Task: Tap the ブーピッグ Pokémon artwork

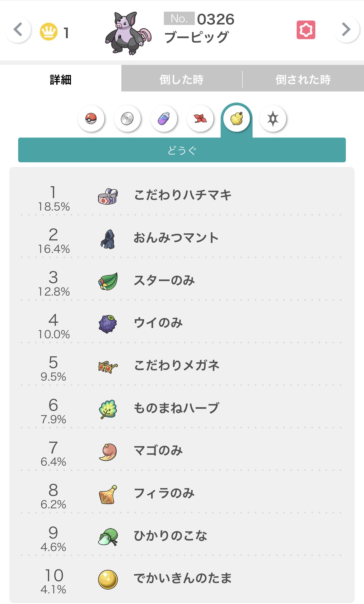Action: (128, 34)
